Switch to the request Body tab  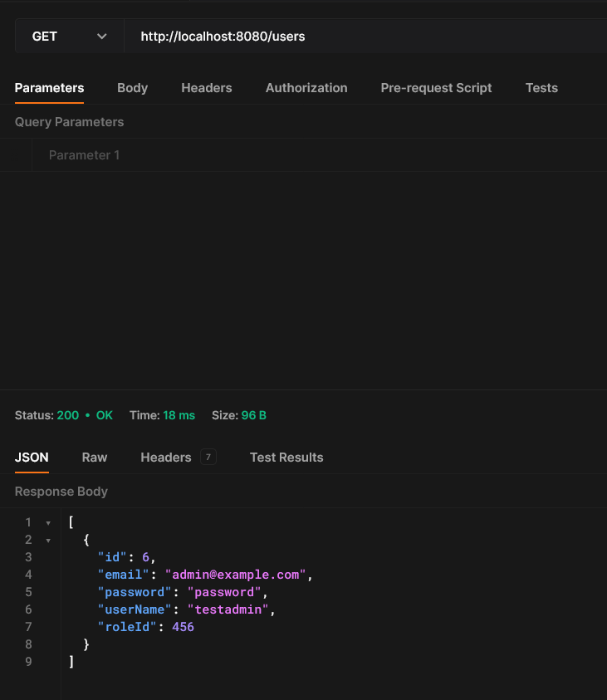(x=132, y=88)
